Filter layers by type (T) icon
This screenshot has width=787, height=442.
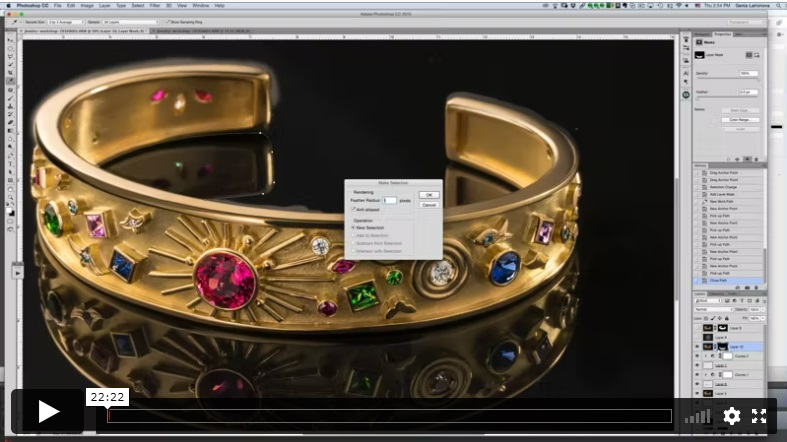tap(742, 301)
